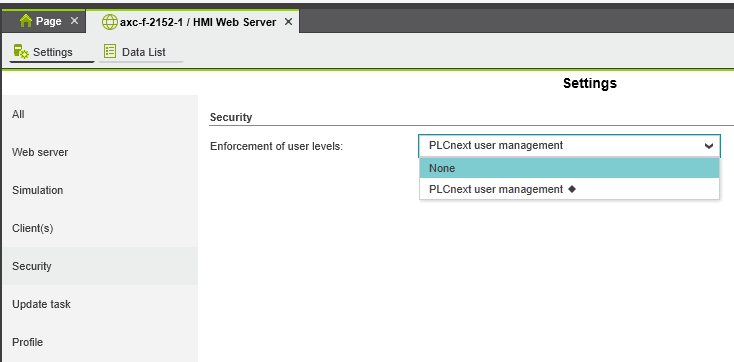Open Web server settings category
This screenshot has height=362, width=734.
100,152
